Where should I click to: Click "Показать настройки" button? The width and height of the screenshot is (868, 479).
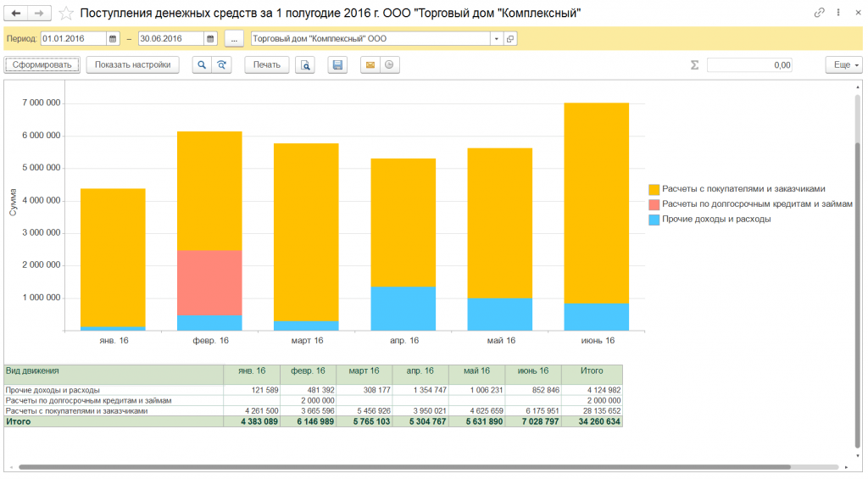click(x=132, y=65)
